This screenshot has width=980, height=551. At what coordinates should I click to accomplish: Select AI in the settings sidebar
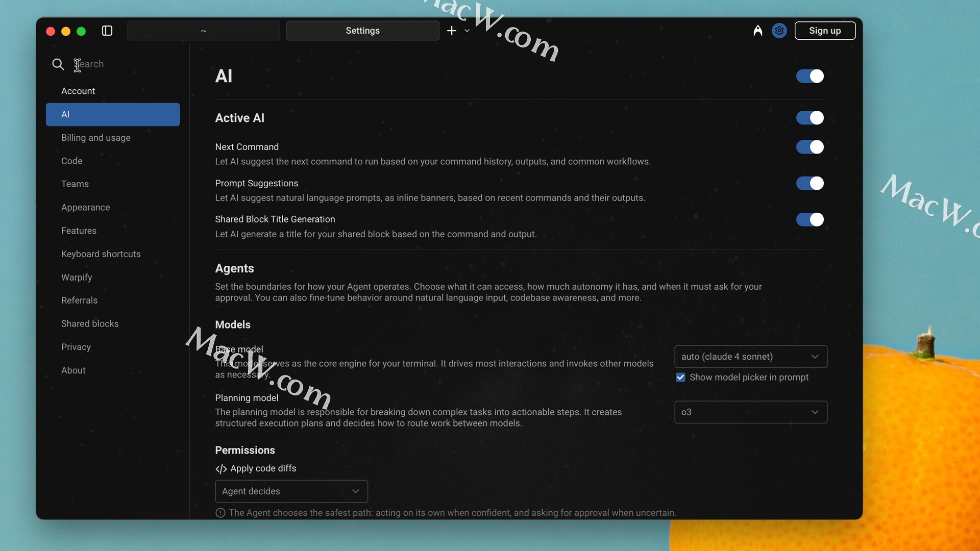pos(113,114)
